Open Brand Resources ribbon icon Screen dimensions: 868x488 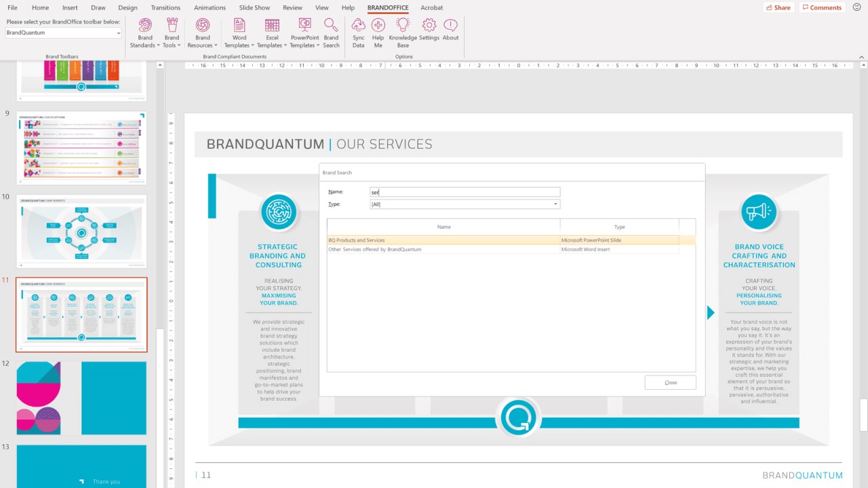point(202,25)
